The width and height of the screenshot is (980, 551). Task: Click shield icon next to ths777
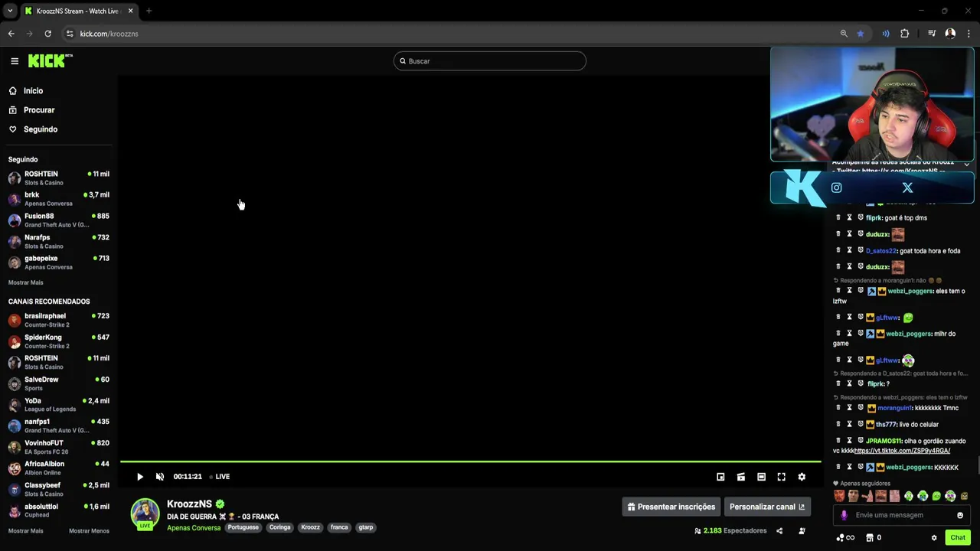point(861,425)
